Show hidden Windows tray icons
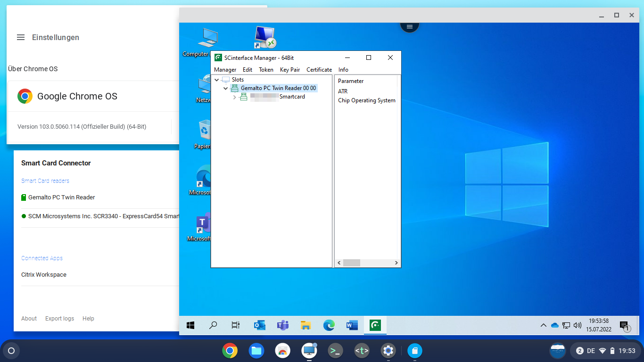This screenshot has width=644, height=362. 543,325
